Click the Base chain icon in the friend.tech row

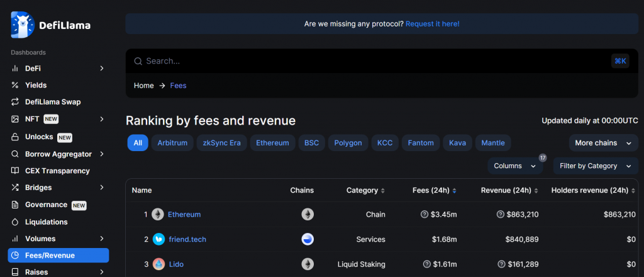click(308, 239)
